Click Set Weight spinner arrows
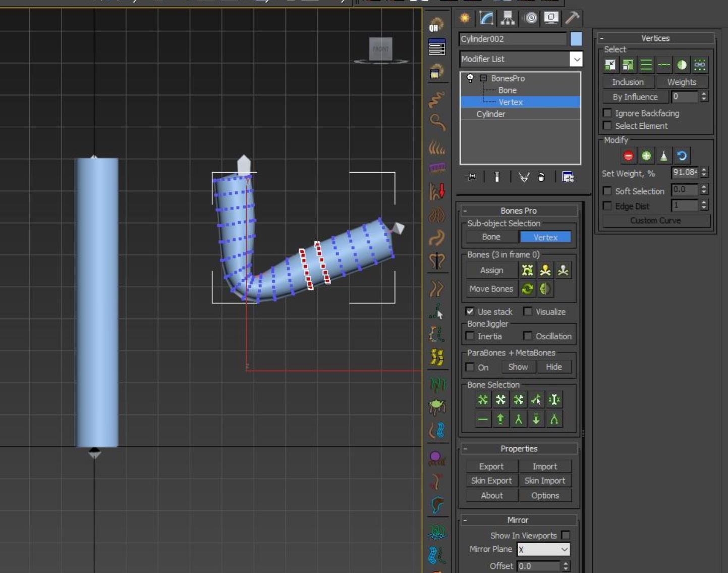Viewport: 728px width, 573px height. [x=704, y=173]
